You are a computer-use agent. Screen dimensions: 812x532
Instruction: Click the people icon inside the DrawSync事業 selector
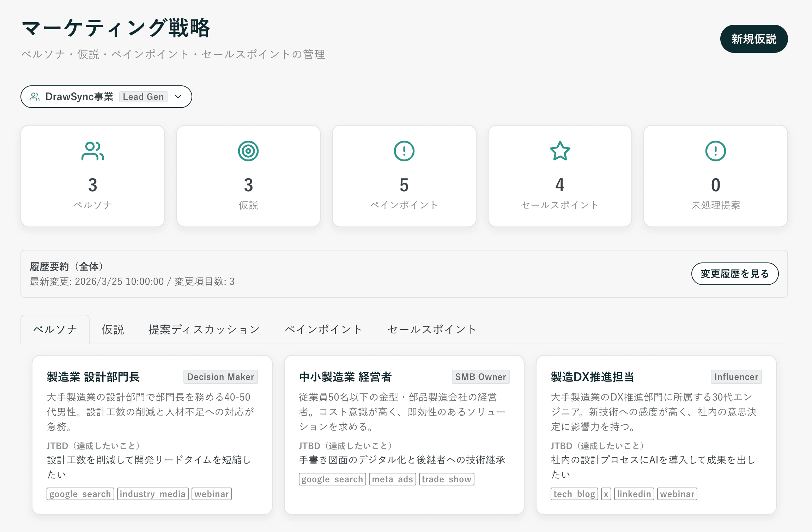[x=35, y=96]
